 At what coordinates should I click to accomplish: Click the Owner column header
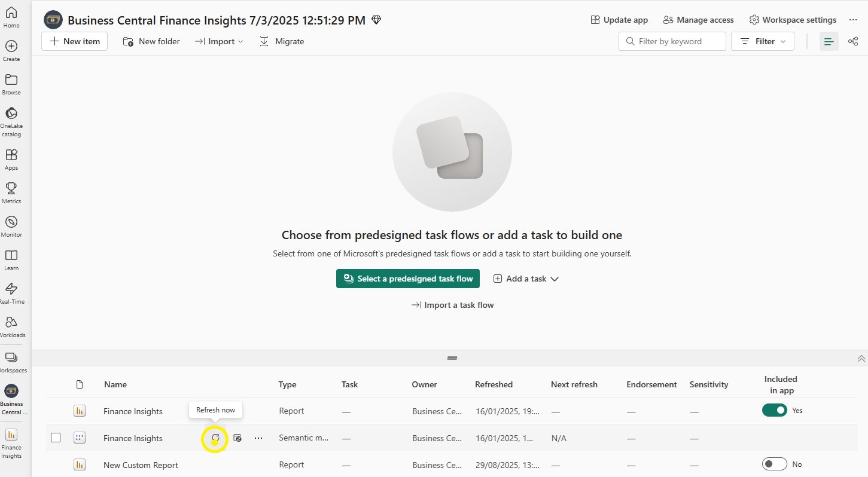(425, 384)
